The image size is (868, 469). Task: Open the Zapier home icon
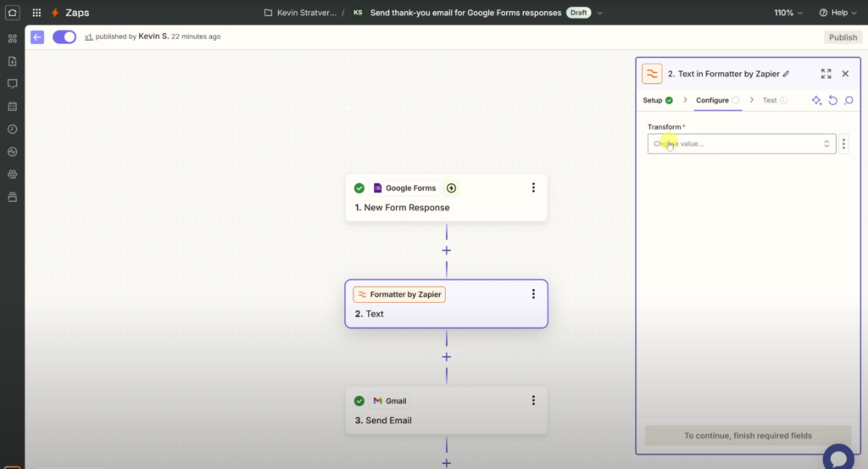point(12,12)
